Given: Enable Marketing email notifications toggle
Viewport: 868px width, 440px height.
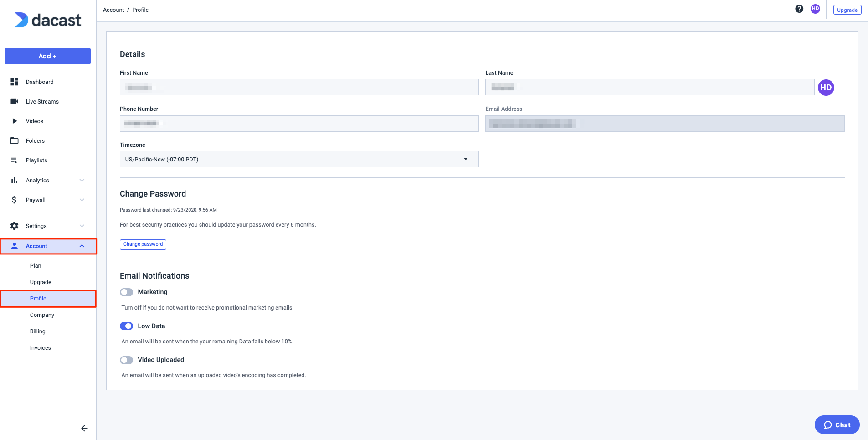Looking at the screenshot, I should (126, 292).
